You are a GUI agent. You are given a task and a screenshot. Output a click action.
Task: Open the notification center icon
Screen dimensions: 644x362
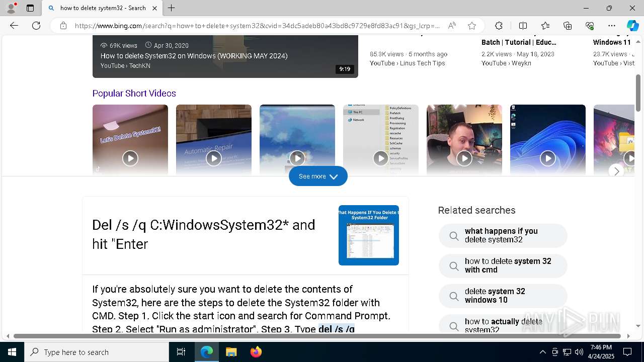[627, 352]
